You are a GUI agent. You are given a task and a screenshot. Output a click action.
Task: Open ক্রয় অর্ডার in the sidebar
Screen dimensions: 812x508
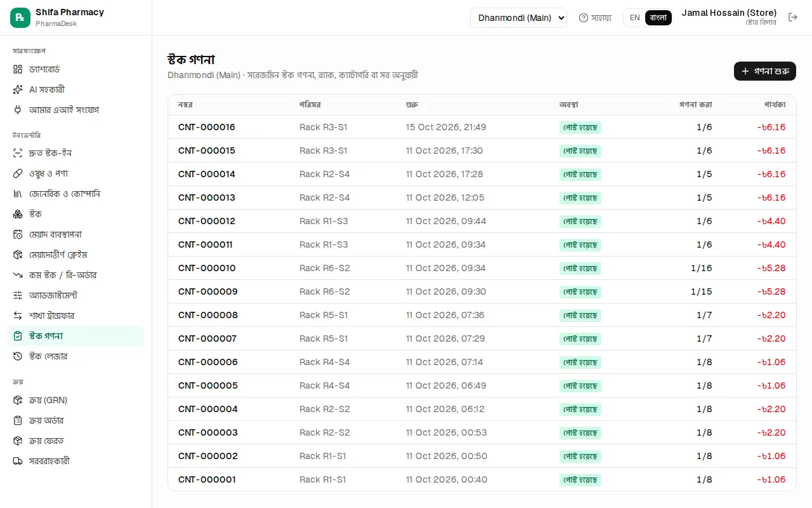pos(76,420)
